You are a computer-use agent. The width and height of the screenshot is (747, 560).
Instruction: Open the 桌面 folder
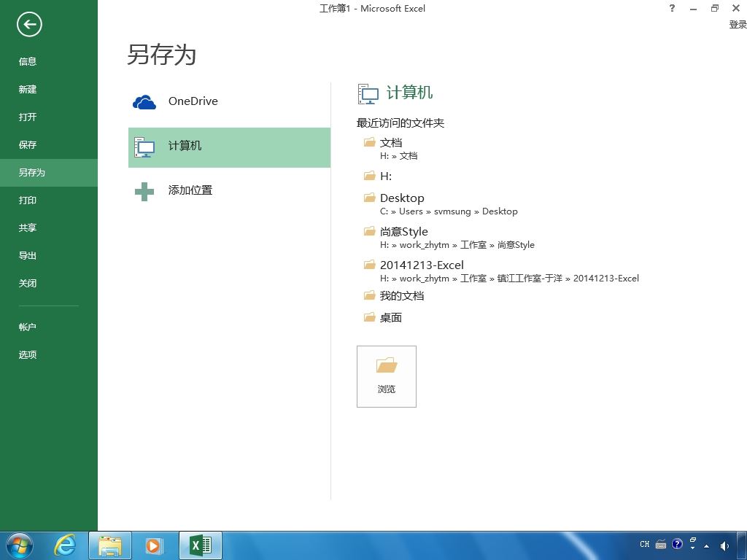coord(391,318)
